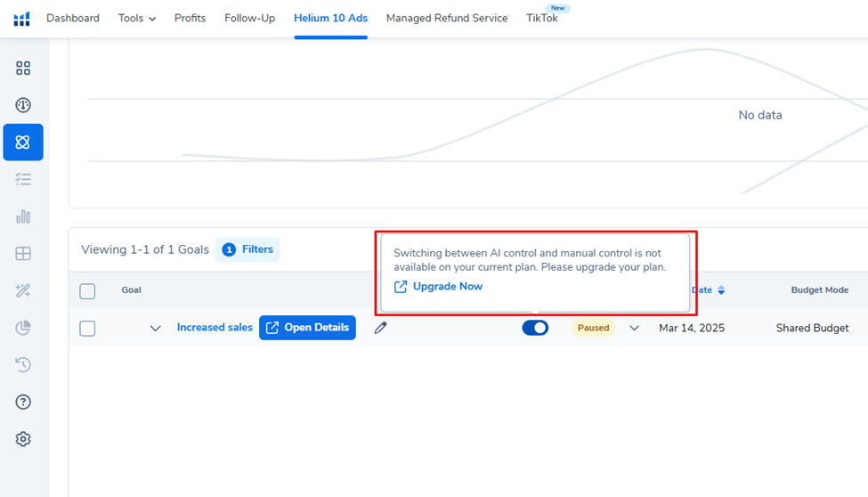Click the gauge speedometer sidebar icon

coord(23,105)
